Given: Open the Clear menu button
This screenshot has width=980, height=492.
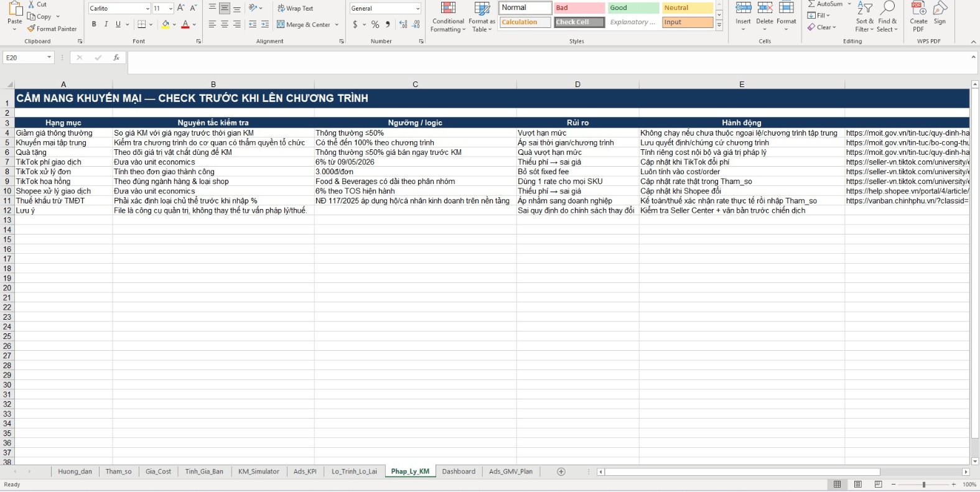Looking at the screenshot, I should coord(822,27).
